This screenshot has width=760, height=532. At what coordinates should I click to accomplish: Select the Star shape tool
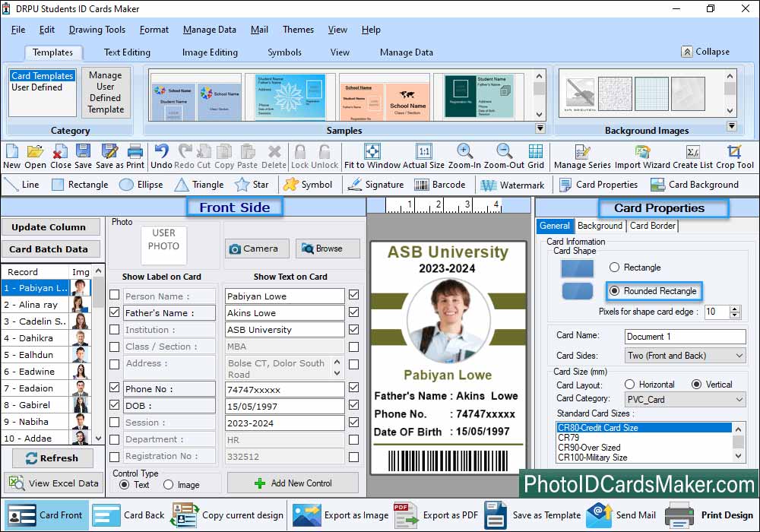[252, 185]
